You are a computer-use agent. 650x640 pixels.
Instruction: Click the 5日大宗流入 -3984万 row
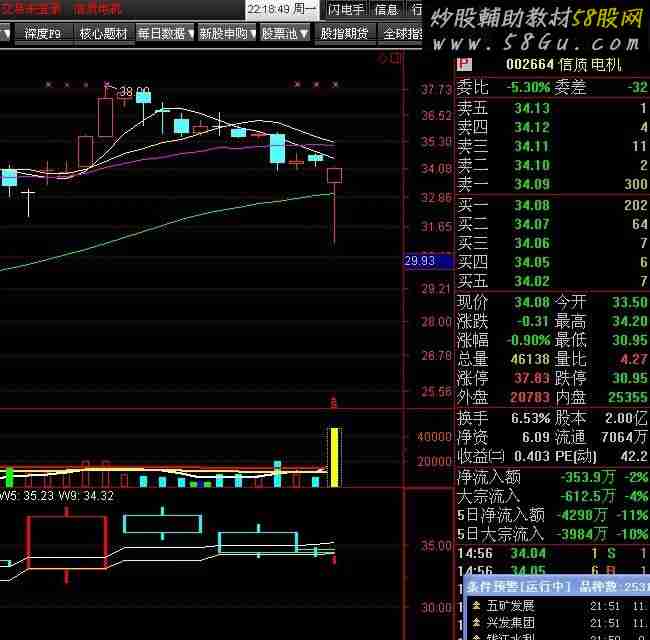pyautogui.click(x=553, y=534)
